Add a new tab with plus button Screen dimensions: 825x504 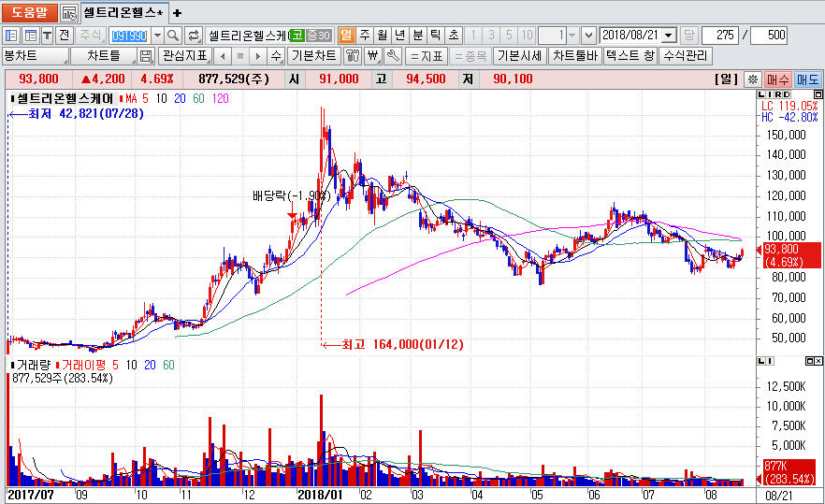(x=178, y=13)
